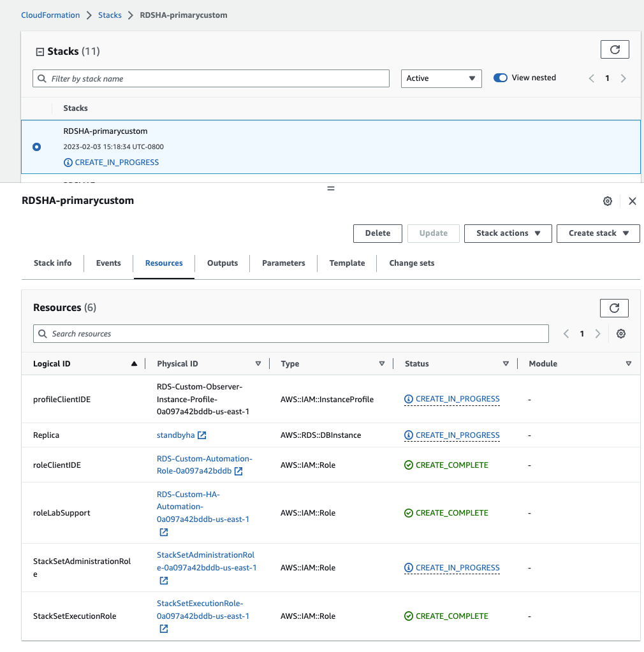
Task: Open StackSetExecutionRole-0a097a42bddb-us-east-1 link
Action: [203, 609]
